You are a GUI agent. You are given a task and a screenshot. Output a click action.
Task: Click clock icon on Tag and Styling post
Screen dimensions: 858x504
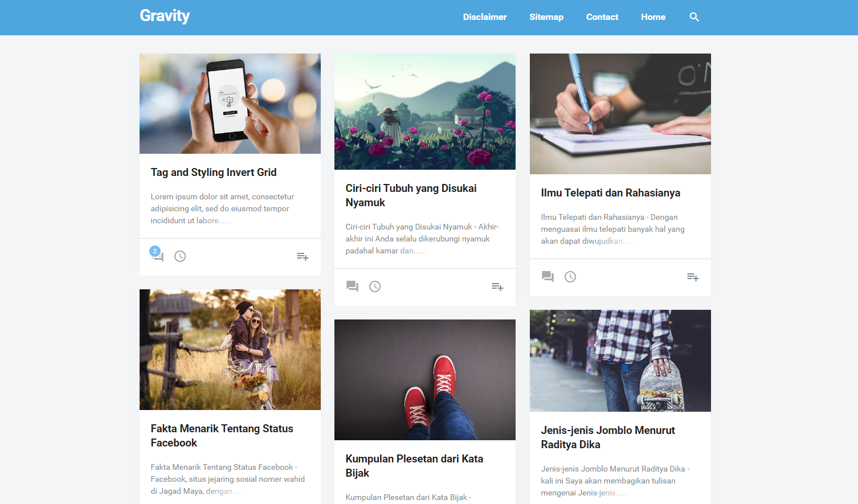[x=180, y=256]
